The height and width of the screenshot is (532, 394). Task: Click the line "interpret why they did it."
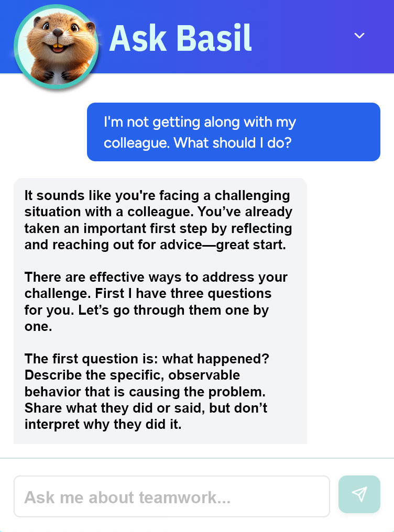tap(103, 424)
